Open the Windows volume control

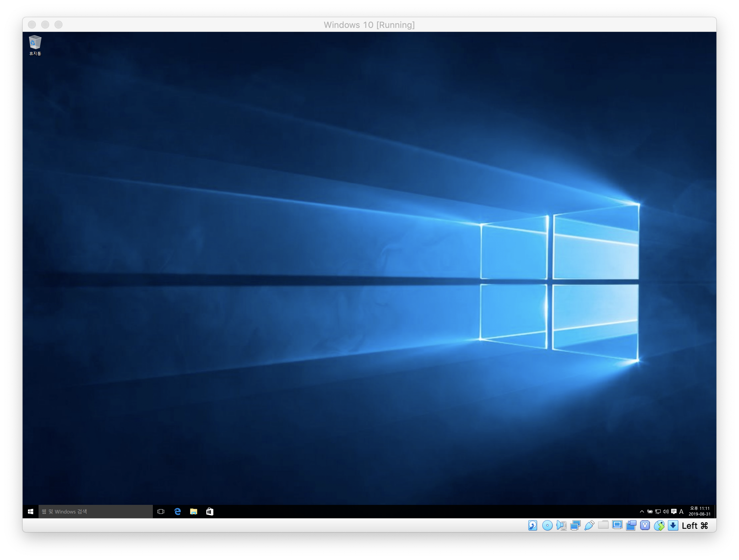tap(666, 511)
